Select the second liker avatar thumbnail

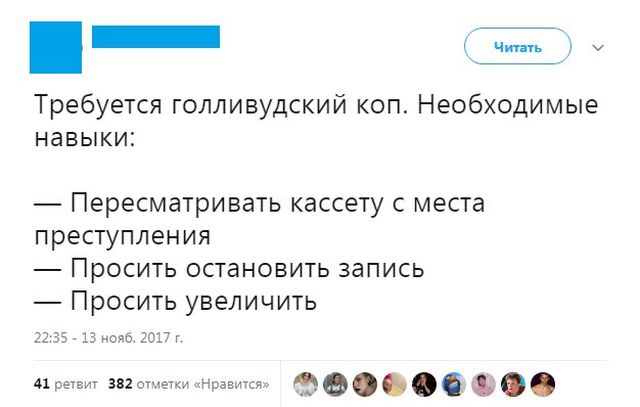point(336,382)
